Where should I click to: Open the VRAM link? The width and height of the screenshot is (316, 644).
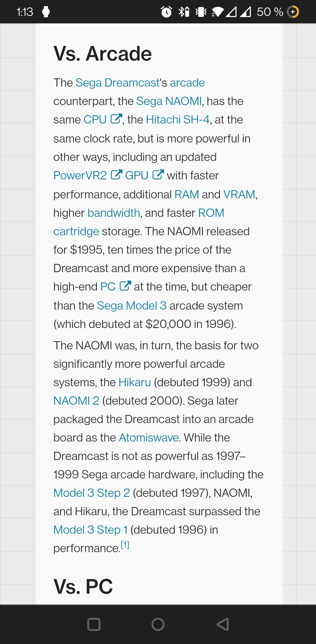click(239, 195)
